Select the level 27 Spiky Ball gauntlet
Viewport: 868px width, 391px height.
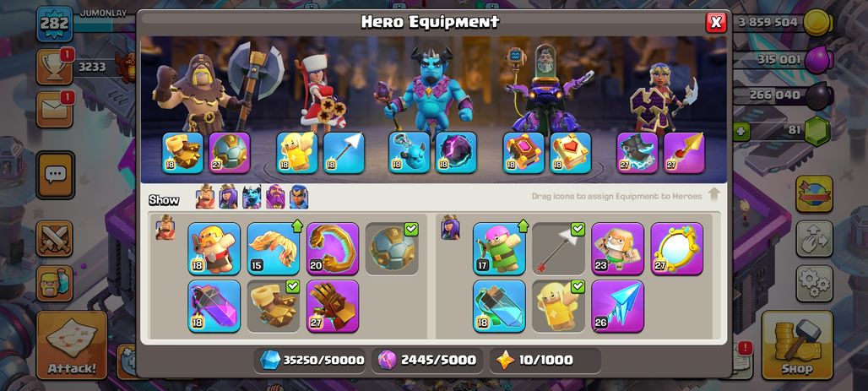point(332,306)
